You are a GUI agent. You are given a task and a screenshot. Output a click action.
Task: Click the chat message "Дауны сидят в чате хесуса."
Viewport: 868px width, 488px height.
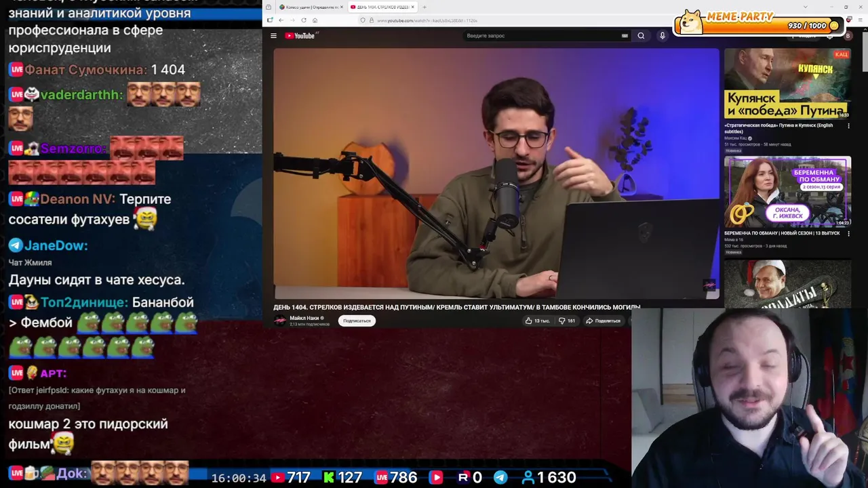(96, 280)
